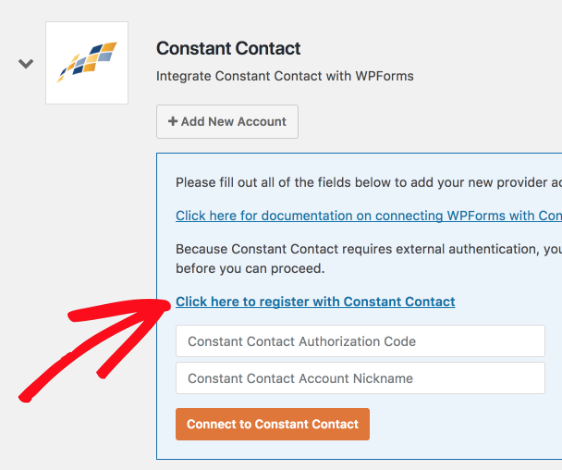
Task: Click the 'Account' word in Add New Account
Action: pos(262,122)
